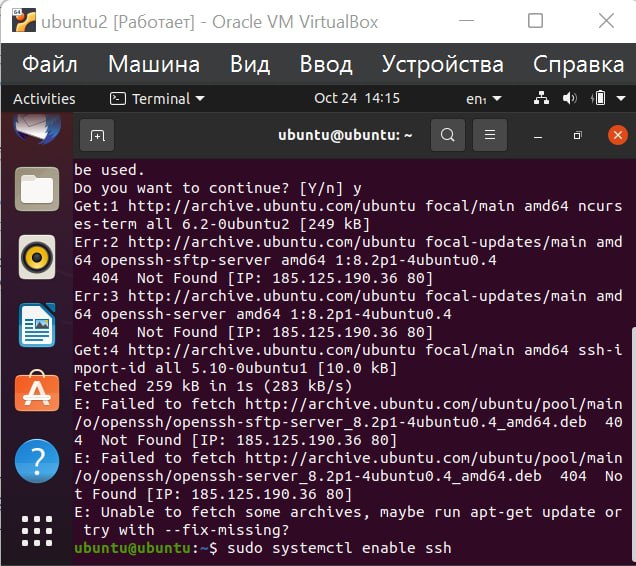Open a new terminal tab

click(x=97, y=135)
